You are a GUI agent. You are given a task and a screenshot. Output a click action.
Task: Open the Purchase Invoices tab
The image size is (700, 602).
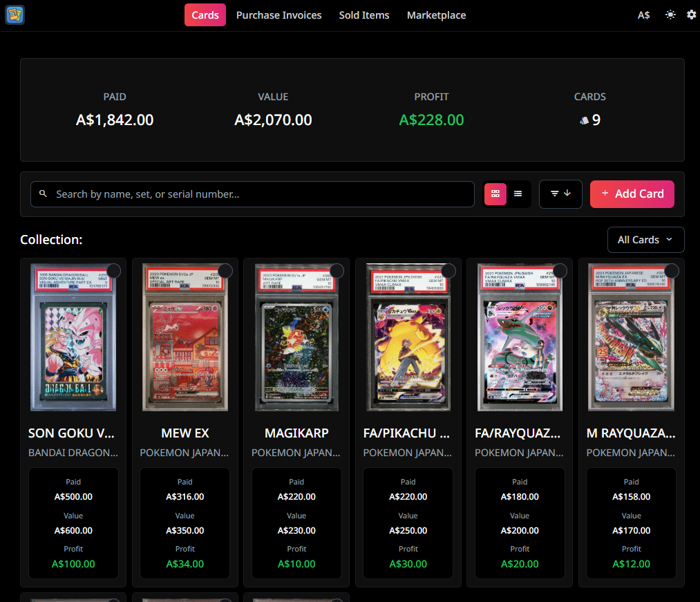278,15
